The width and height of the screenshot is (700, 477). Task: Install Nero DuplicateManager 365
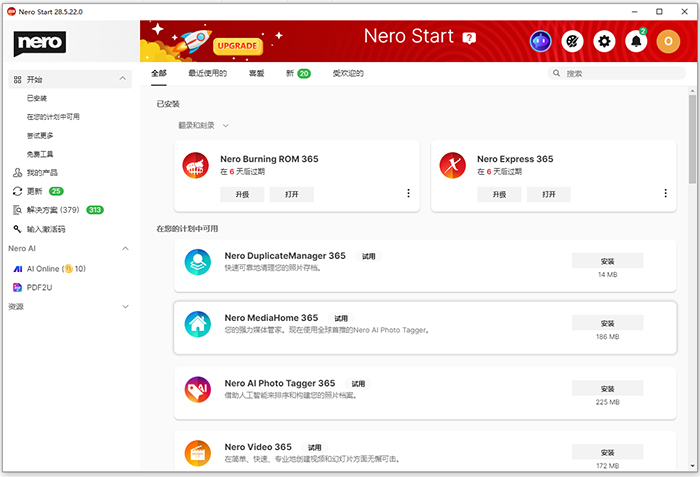point(608,261)
